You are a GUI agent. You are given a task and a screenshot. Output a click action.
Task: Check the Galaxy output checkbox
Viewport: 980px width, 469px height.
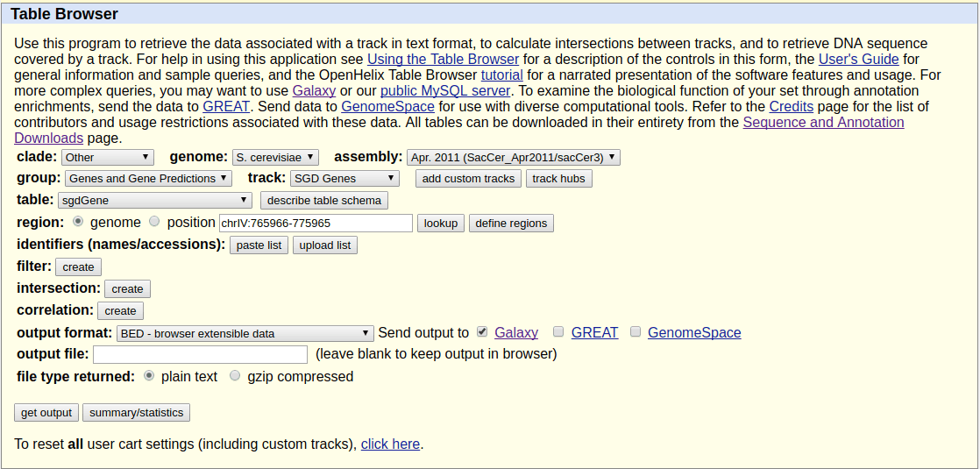pos(482,332)
